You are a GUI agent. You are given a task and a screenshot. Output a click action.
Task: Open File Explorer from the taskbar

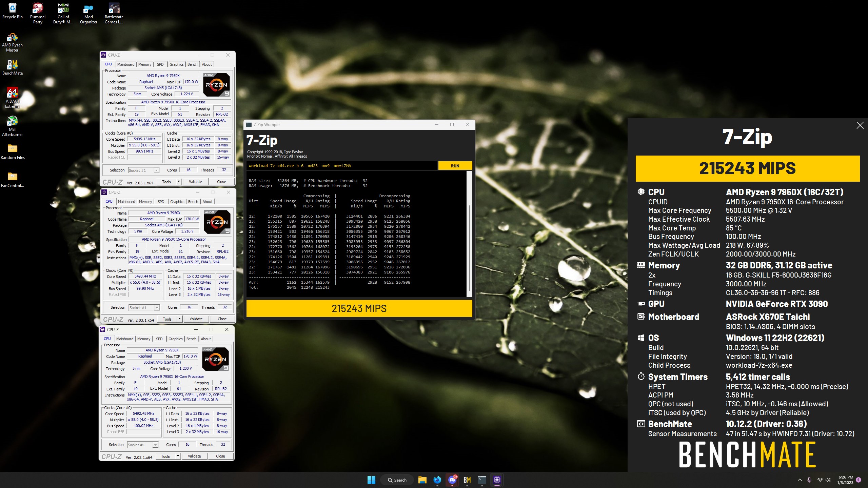422,480
